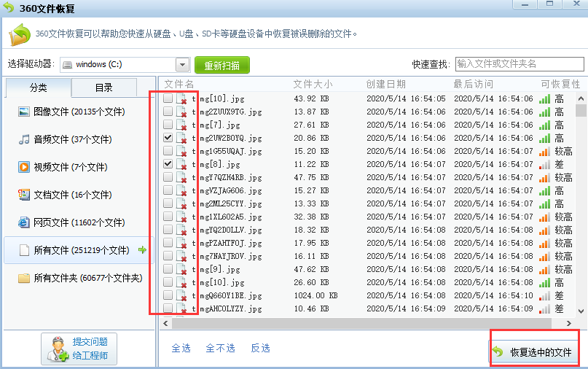588x369 pixels.
Task: Uncheck the mg2UW2B0YQ.jpg file checkbox
Action: (168, 138)
